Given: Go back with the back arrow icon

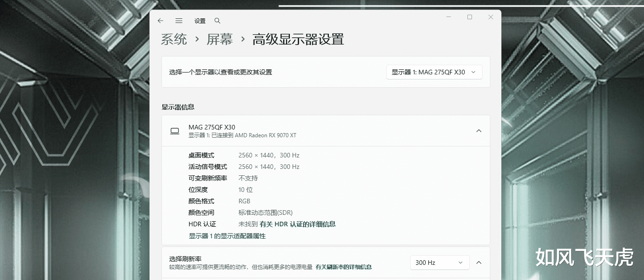Looking at the screenshot, I should click(160, 21).
